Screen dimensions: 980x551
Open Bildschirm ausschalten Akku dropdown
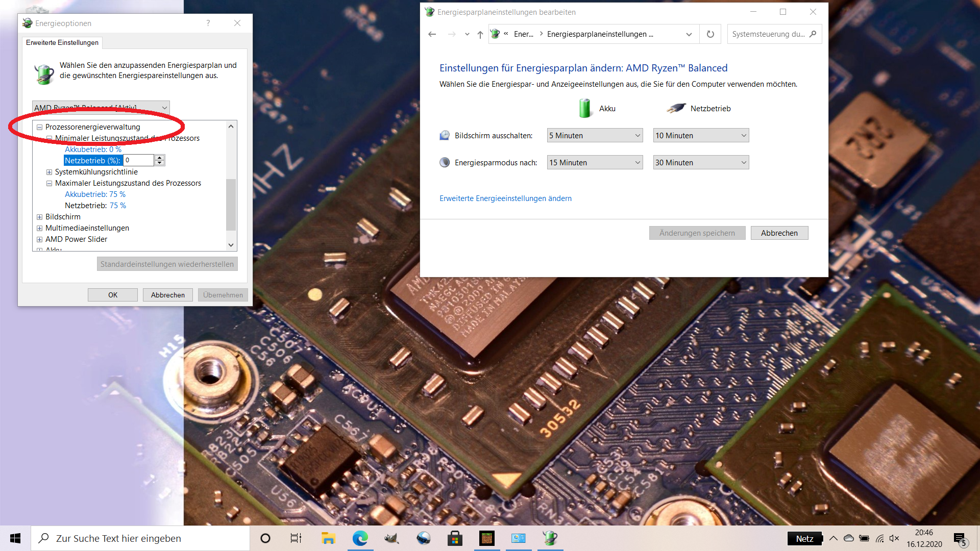pyautogui.click(x=594, y=136)
